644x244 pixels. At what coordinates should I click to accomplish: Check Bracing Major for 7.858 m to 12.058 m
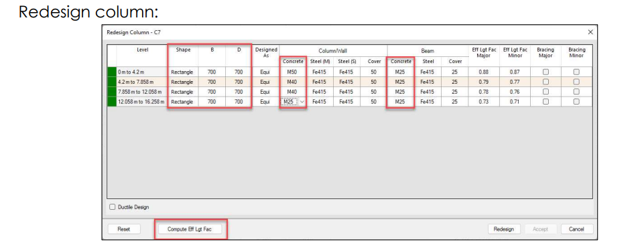click(545, 92)
